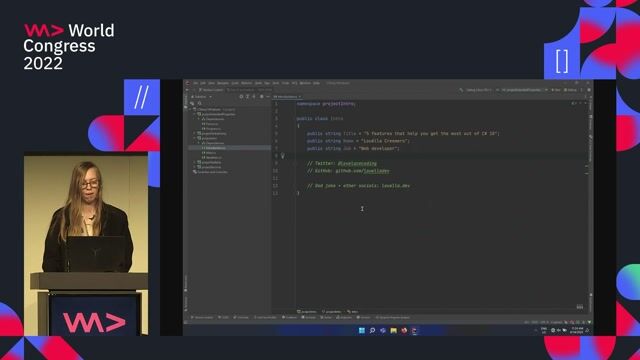
Task: Click inside the title string on line 5
Action: [431, 133]
